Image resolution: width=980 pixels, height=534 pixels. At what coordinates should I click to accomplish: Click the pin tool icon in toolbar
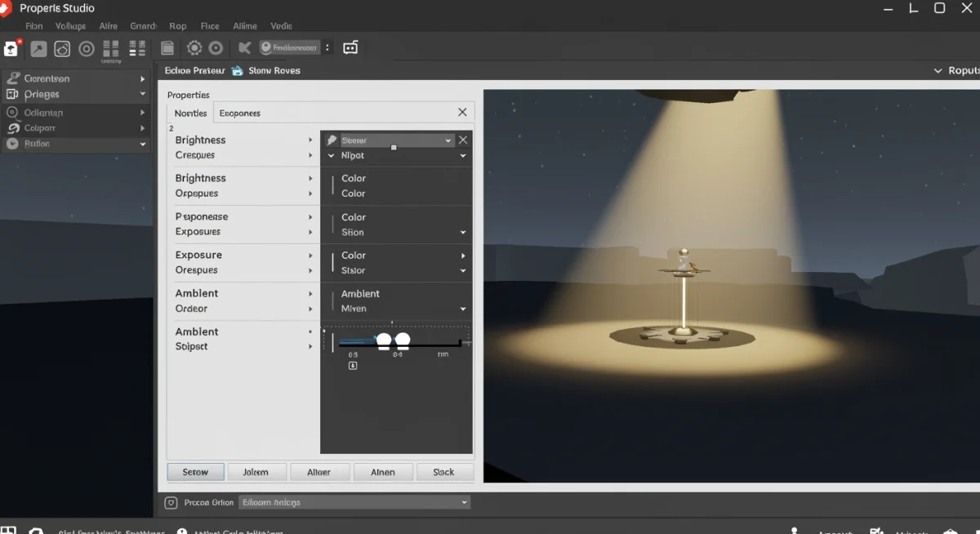(x=38, y=49)
